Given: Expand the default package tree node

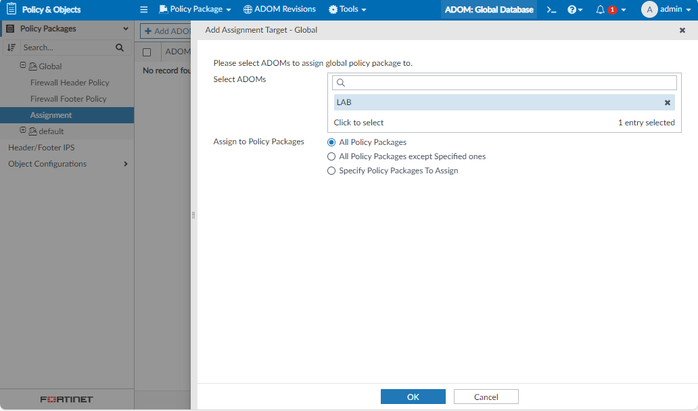Looking at the screenshot, I should point(22,131).
